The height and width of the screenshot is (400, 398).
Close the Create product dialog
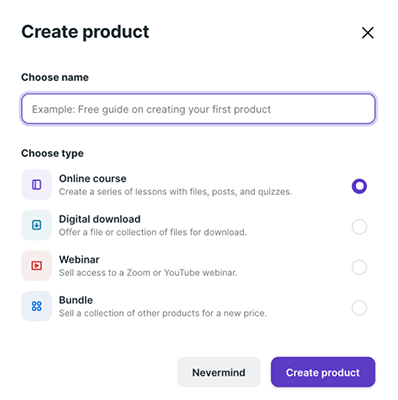(x=368, y=33)
